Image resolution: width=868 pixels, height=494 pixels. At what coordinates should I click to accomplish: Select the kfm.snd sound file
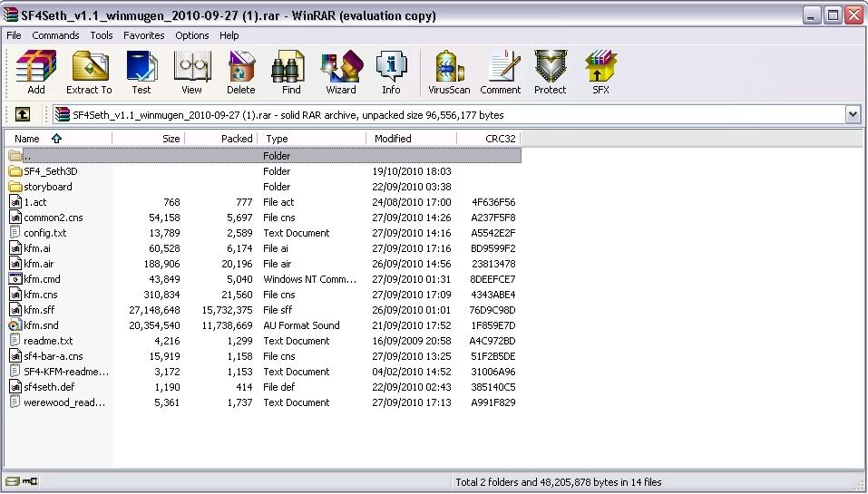click(41, 325)
